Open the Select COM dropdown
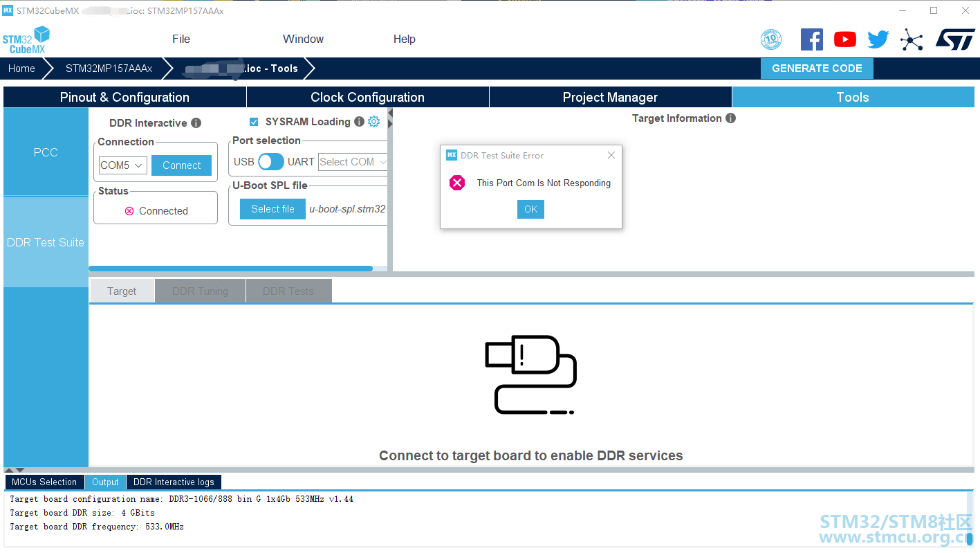 click(353, 162)
